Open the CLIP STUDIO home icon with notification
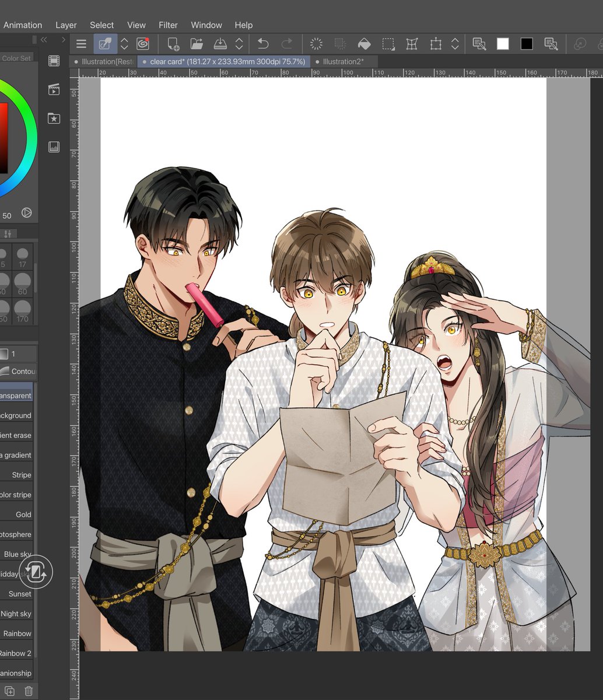The image size is (603, 700). (143, 44)
